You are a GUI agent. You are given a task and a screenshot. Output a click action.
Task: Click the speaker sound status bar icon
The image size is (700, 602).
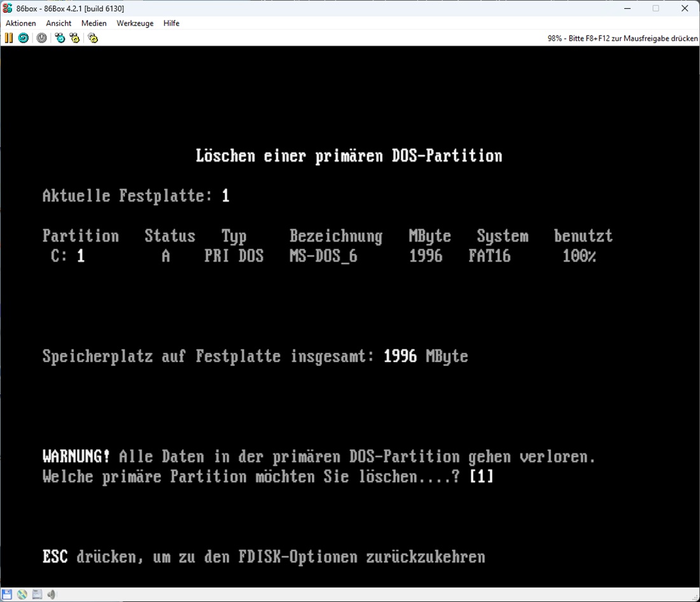click(52, 594)
